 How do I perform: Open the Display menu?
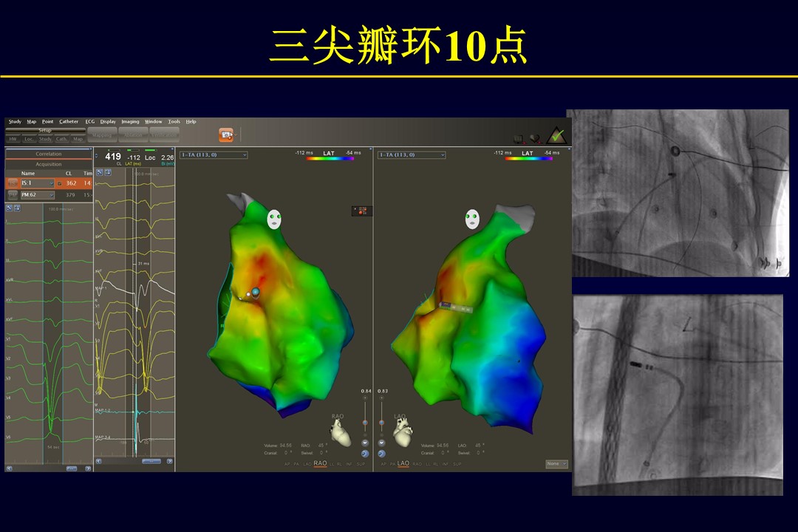coord(108,122)
